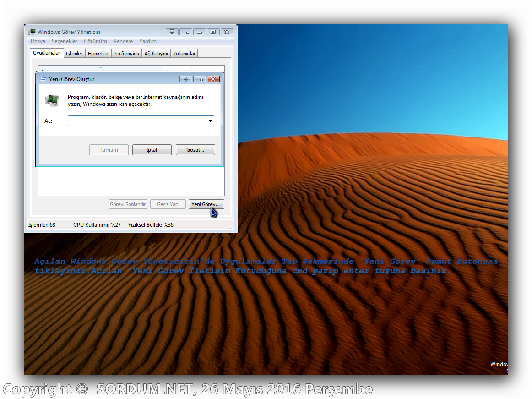Maximize the Windows Görev Yöneticisi window
This screenshot has height=399, width=532.
point(213,32)
